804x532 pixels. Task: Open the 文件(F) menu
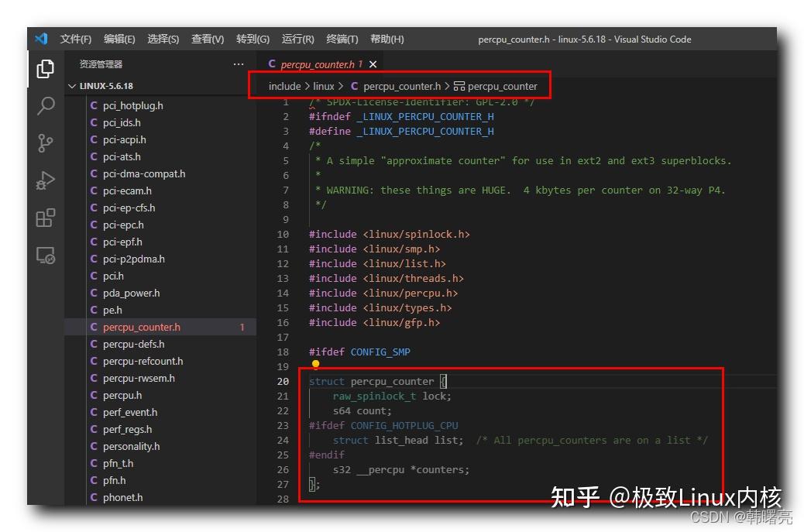tap(74, 38)
